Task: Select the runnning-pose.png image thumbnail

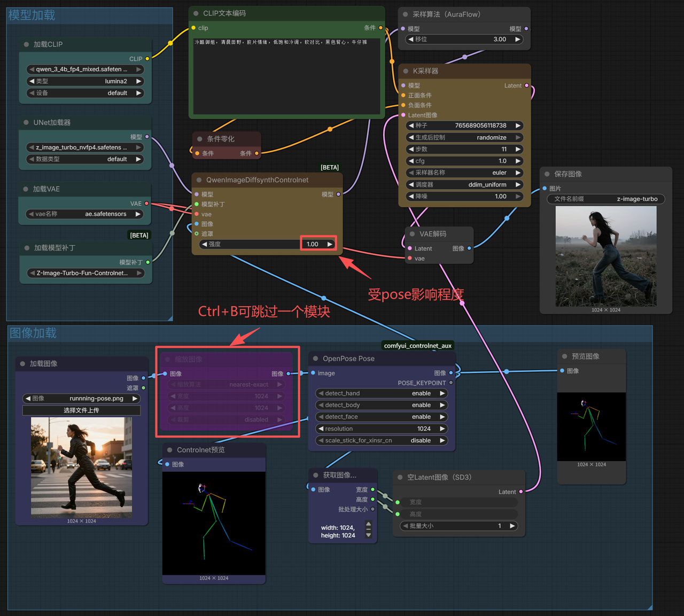Action: (81, 466)
